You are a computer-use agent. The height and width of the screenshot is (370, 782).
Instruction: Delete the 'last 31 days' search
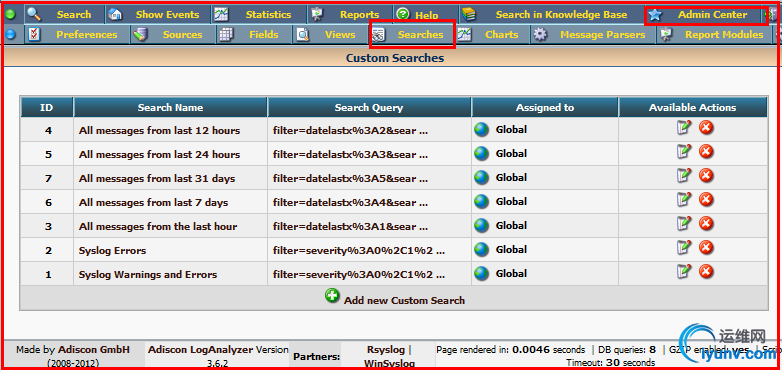tap(706, 176)
